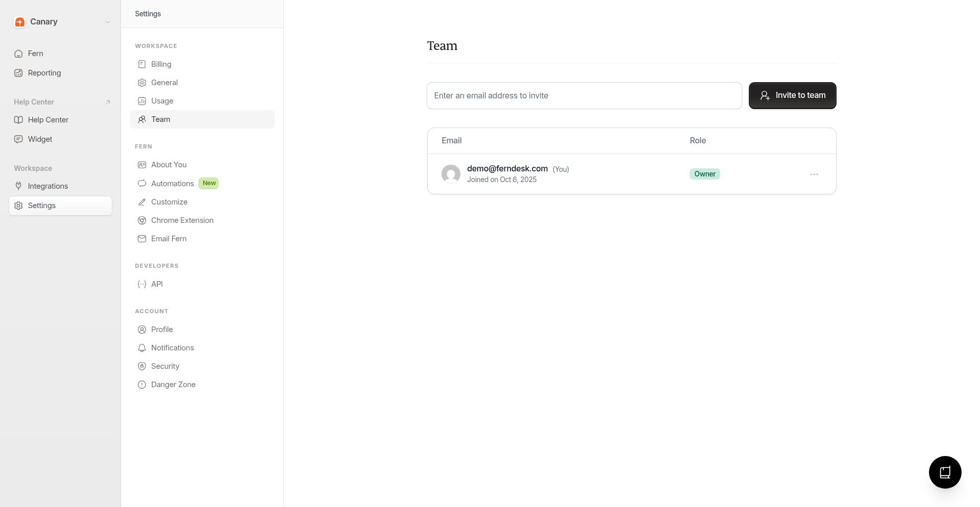Open the floating help widget at bottom right
This screenshot has height=507, width=980.
tap(945, 472)
